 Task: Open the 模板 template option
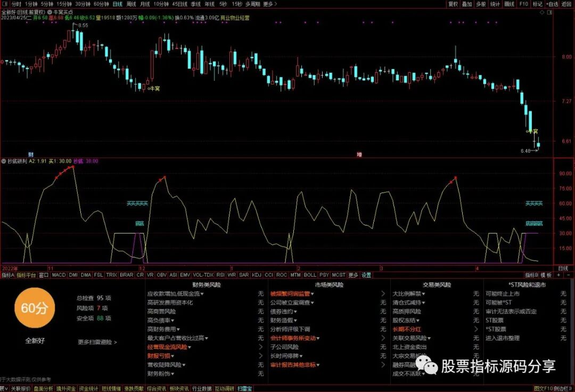tap(546, 275)
